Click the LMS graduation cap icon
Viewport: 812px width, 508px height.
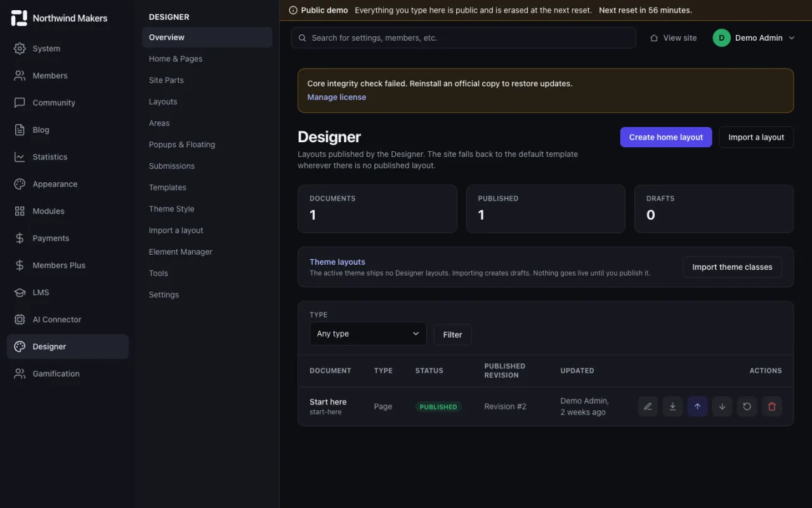[x=20, y=292]
